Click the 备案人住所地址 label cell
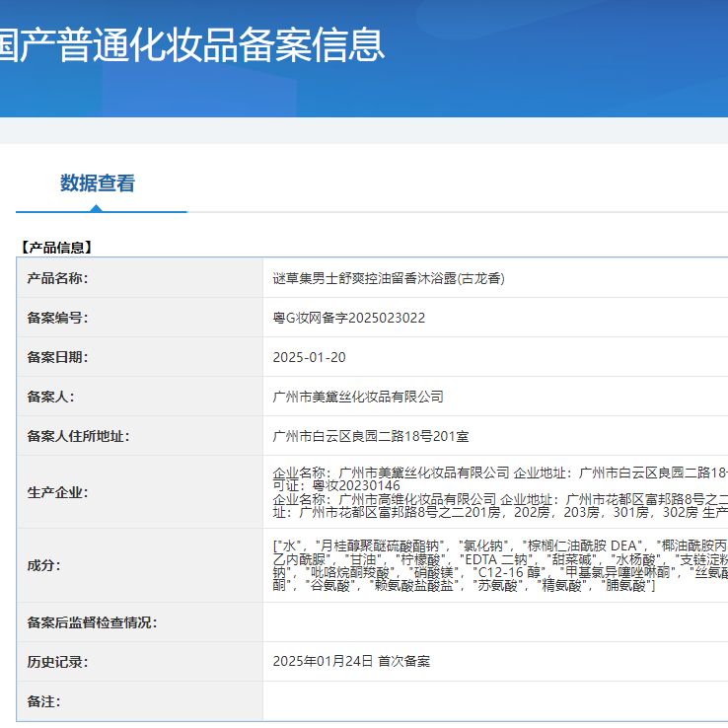Viewport: 728px width, 728px height. pos(140,436)
